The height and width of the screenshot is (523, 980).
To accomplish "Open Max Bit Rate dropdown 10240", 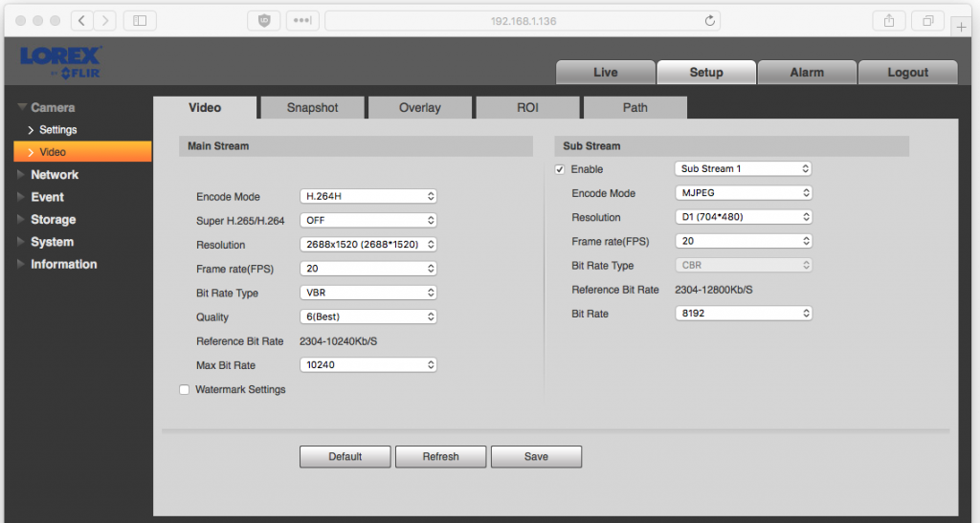I will click(368, 364).
